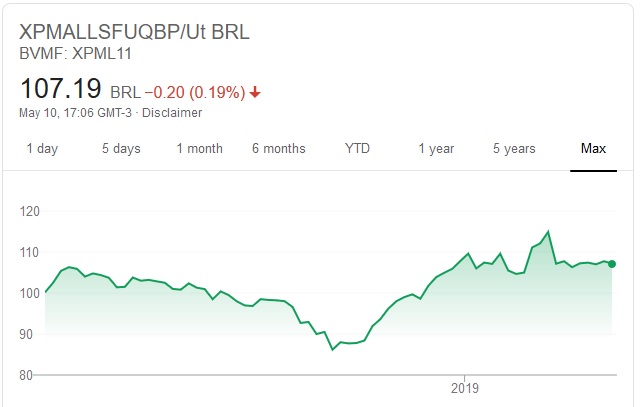Screen dimensions: 641x407
Task: Click the 2019 label on the x-axis
Action: point(466,387)
